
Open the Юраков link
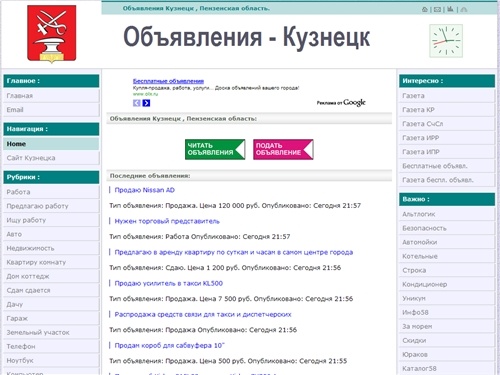pyautogui.click(x=447, y=354)
